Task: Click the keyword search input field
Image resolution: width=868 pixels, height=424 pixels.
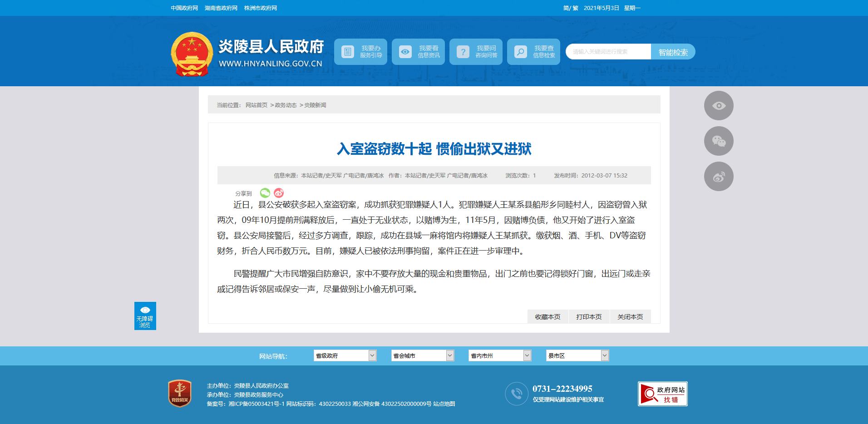Action: pyautogui.click(x=608, y=52)
